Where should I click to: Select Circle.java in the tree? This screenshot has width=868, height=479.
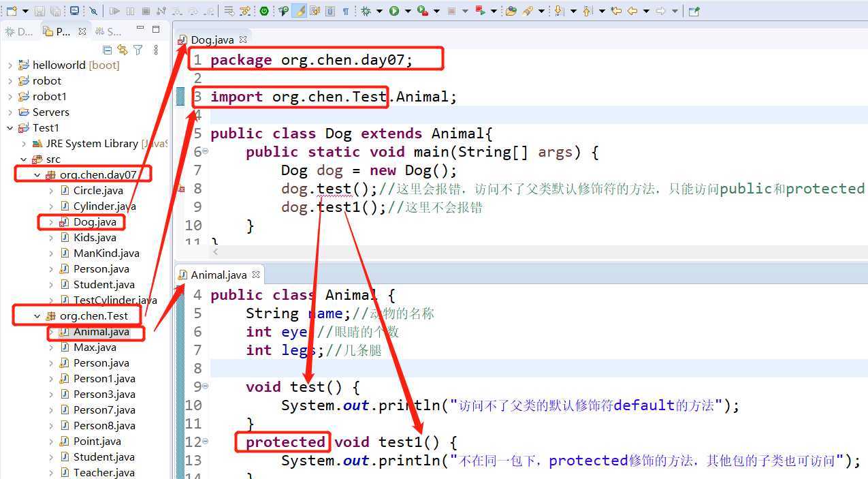point(98,191)
